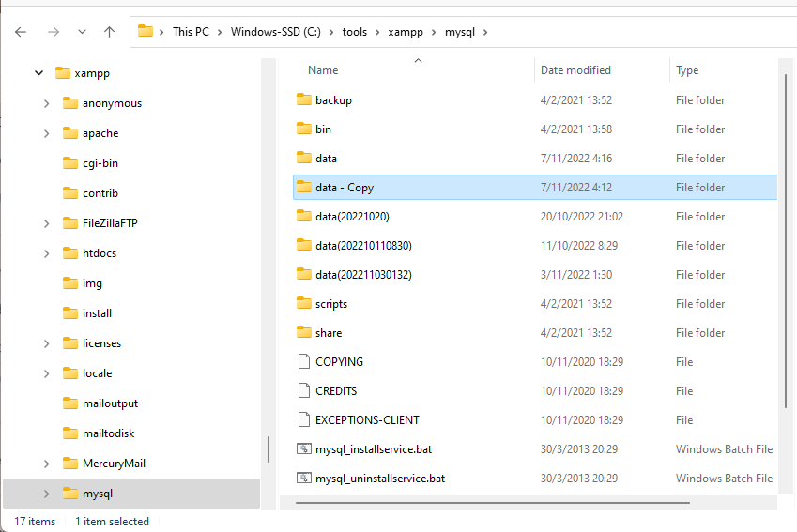Sort by Name column header
Screen dimensions: 797x532
click(323, 70)
